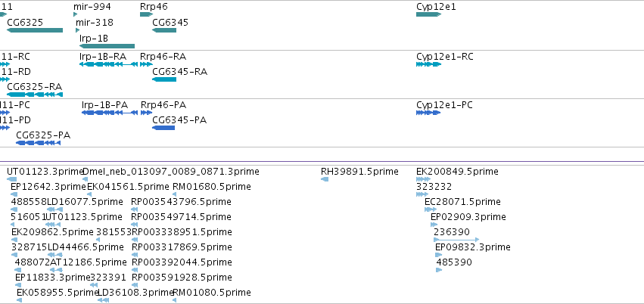Select the EK041561.5prime EST label
Screen dimensions: 644x304
[128, 187]
